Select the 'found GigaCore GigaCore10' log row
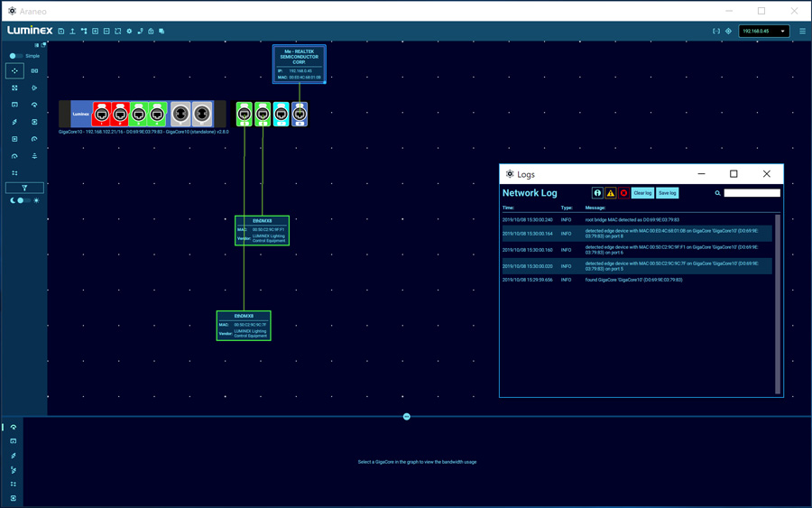This screenshot has height=508, width=812. click(x=638, y=280)
